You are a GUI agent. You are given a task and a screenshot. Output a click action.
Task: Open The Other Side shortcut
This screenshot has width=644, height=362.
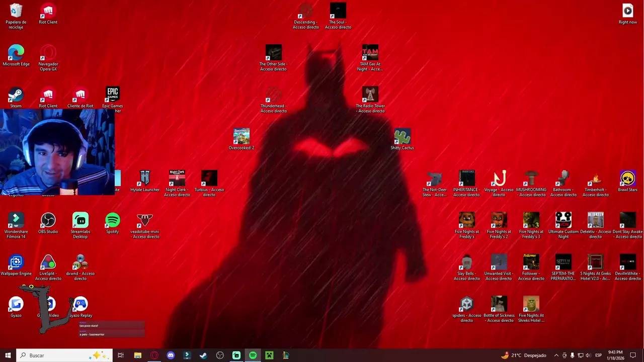[274, 58]
